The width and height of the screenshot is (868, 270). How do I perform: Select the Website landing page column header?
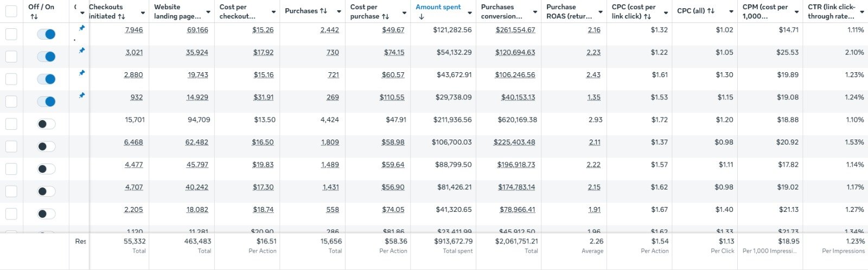177,11
